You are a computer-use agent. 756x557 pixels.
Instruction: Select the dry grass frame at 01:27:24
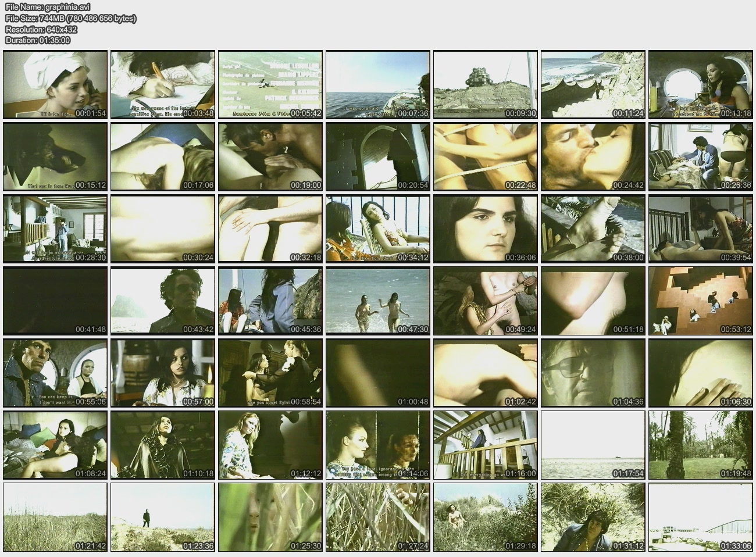click(x=378, y=517)
